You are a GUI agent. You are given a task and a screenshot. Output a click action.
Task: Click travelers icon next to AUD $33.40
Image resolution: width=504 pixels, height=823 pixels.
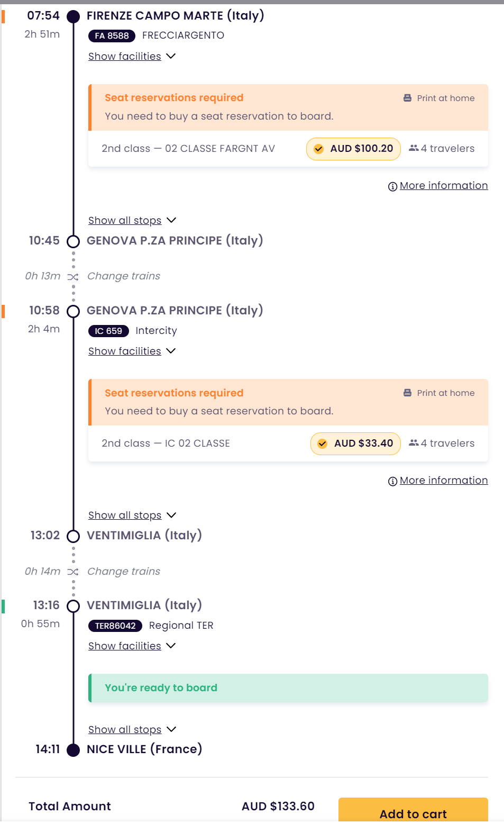pyautogui.click(x=414, y=443)
